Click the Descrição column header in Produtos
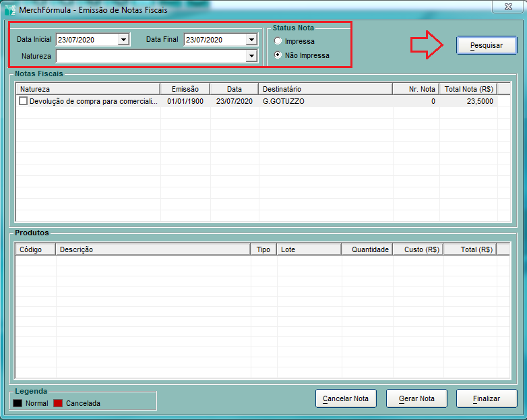 coord(153,249)
